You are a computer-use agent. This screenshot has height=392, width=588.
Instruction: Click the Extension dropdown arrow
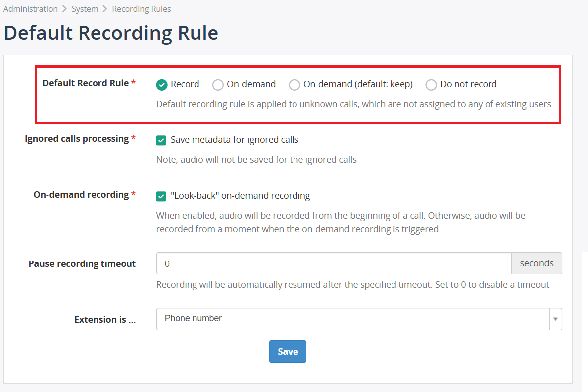555,319
